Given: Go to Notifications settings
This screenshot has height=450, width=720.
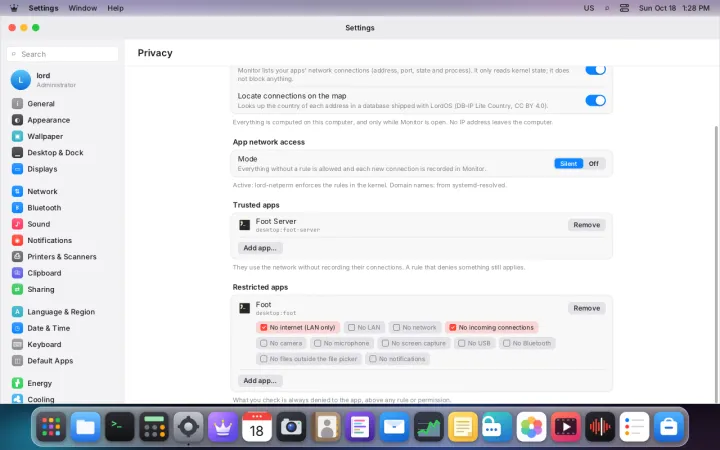Looking at the screenshot, I should point(62,240).
